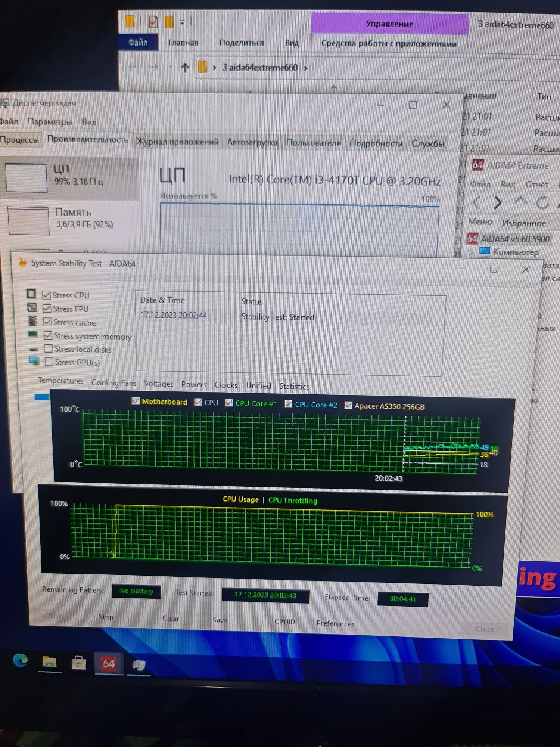Viewport: 560px width, 747px height.
Task: Toggle the CPU temperature graph checkbox
Action: [x=198, y=402]
